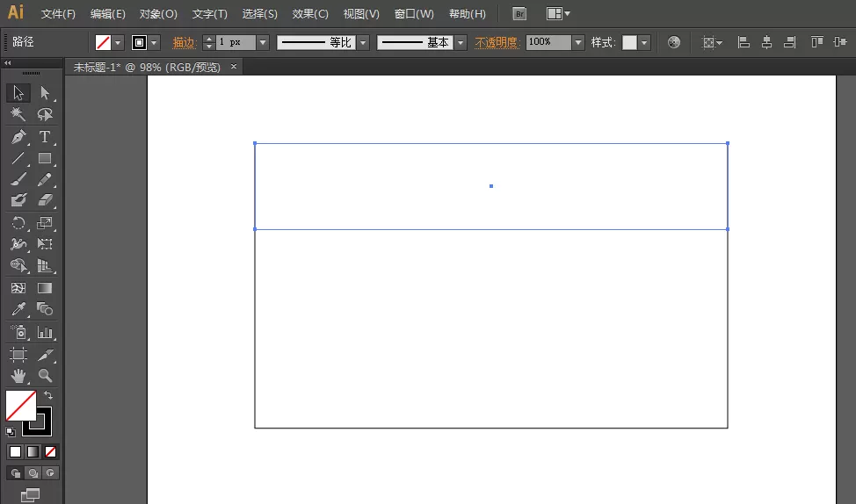This screenshot has width=856, height=504.
Task: Align selection horizontally left
Action: click(x=743, y=42)
